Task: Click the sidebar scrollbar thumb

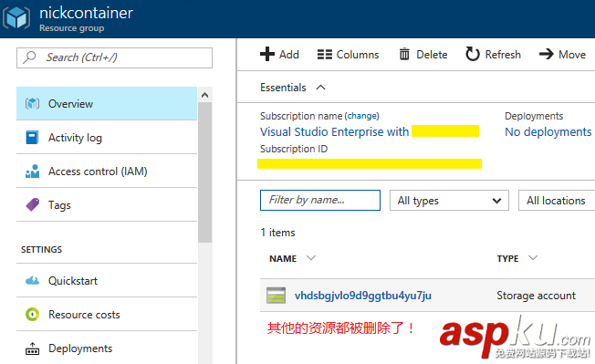Action: 205,172
